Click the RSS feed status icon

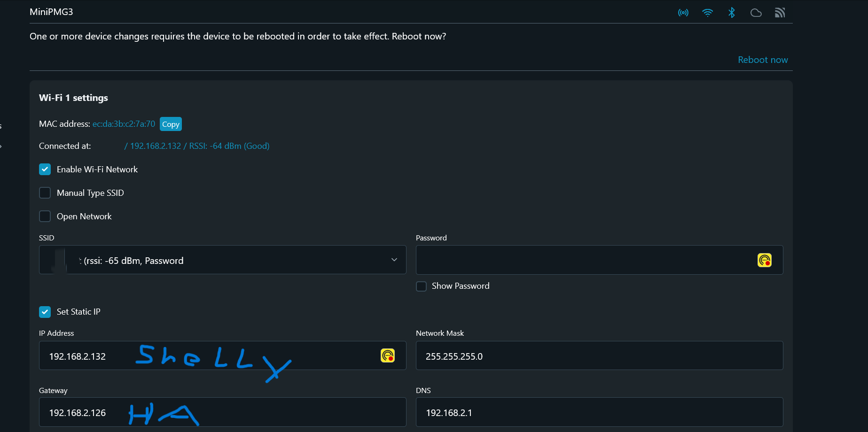pos(780,13)
